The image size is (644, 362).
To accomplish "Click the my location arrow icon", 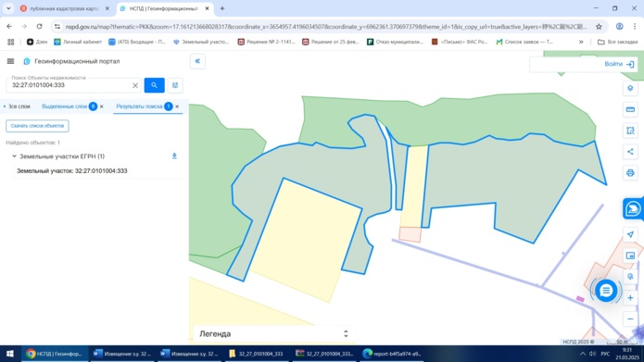I will (630, 234).
